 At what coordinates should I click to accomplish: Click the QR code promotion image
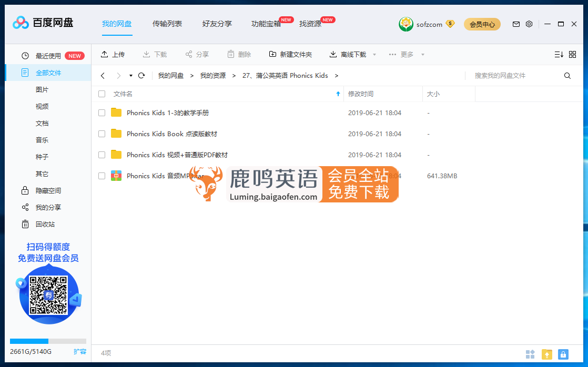48,295
